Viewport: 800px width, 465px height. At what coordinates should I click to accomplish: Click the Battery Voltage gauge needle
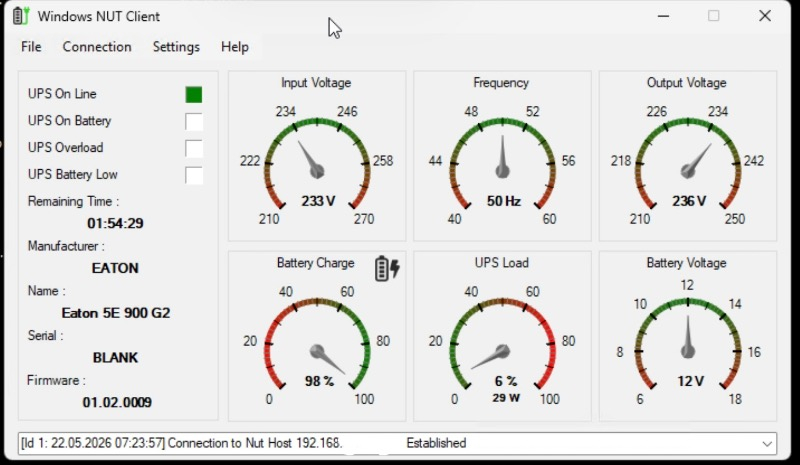[x=688, y=337]
